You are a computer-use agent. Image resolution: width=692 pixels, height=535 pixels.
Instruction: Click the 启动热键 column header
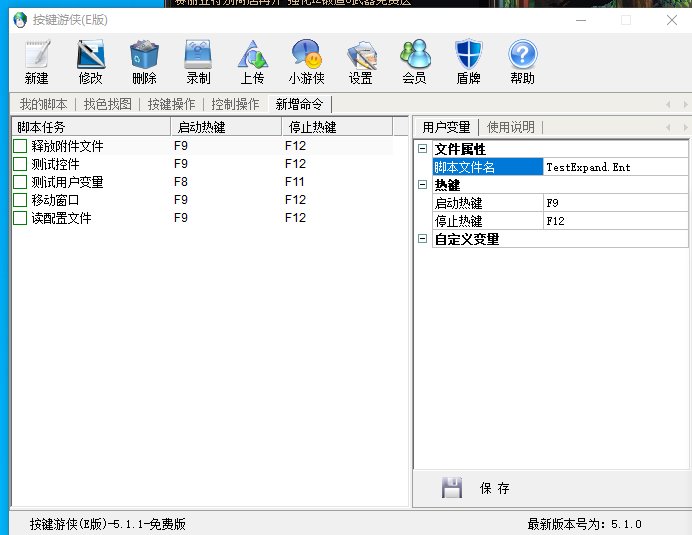coord(226,127)
